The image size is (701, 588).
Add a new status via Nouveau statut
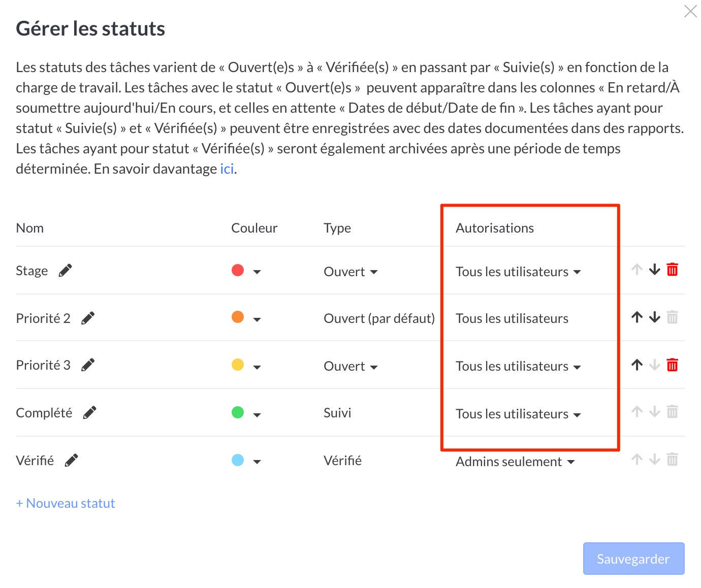click(66, 503)
